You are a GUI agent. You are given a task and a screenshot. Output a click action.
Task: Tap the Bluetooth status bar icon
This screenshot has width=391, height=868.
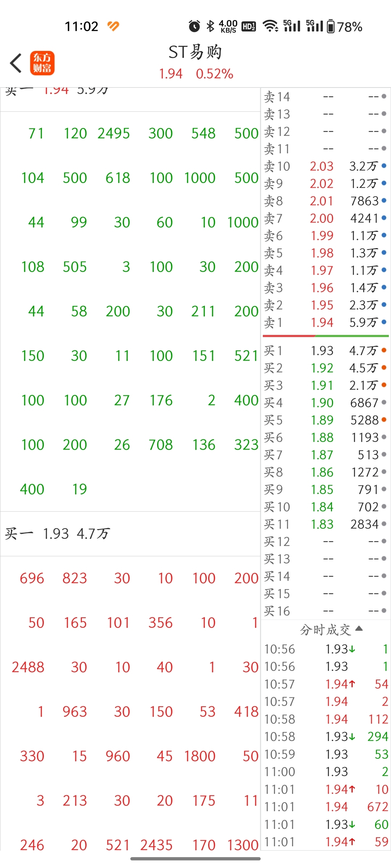pyautogui.click(x=210, y=26)
